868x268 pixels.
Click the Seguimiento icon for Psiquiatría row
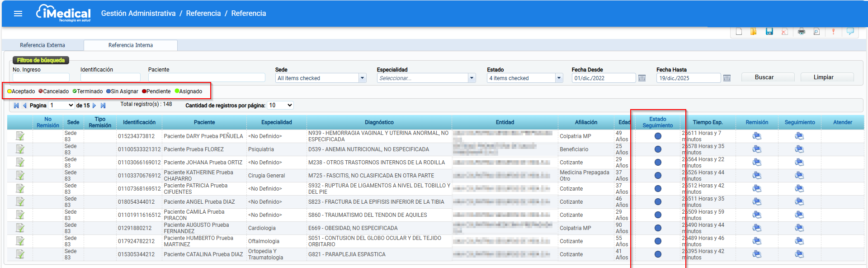pyautogui.click(x=799, y=149)
